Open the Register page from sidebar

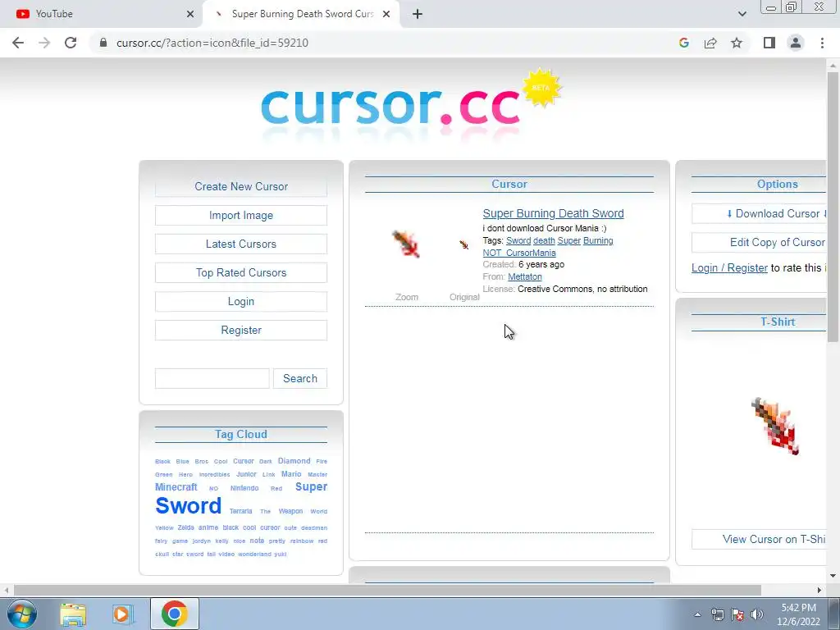point(241,330)
